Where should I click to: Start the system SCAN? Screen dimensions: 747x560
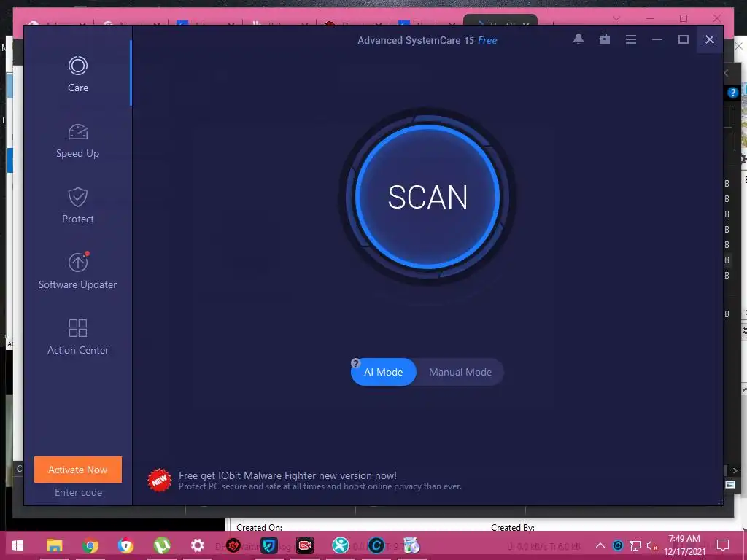[x=427, y=197]
